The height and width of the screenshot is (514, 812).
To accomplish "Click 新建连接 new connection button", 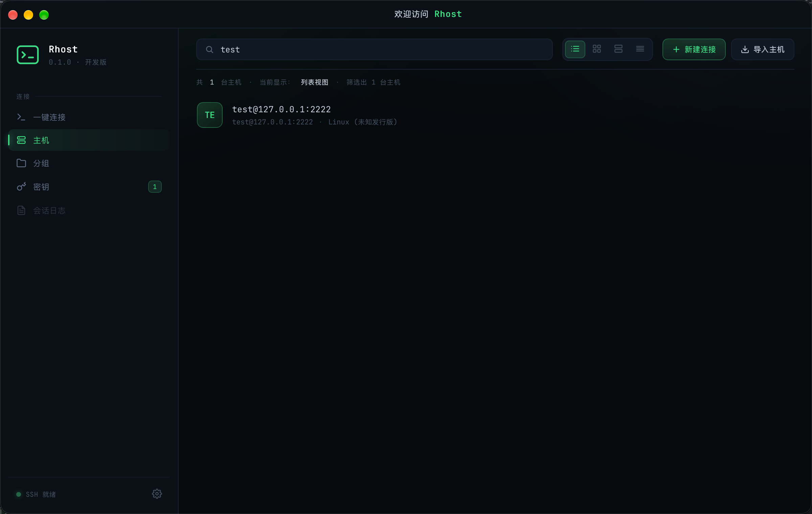I will (x=694, y=49).
